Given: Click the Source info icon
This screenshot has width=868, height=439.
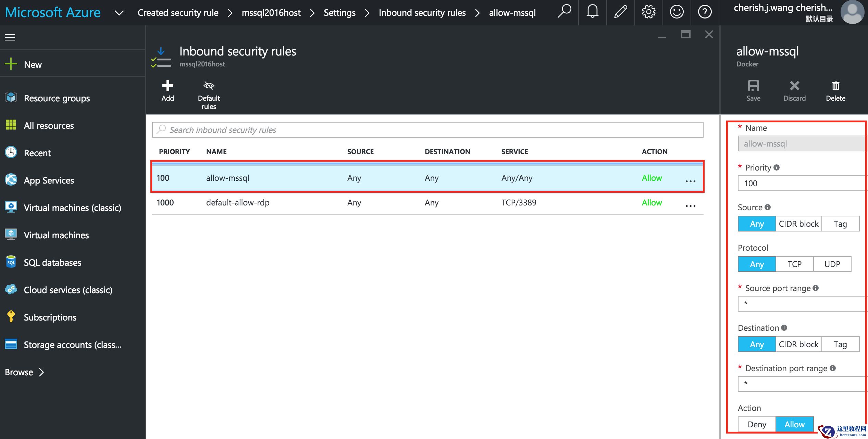Looking at the screenshot, I should click(x=768, y=207).
